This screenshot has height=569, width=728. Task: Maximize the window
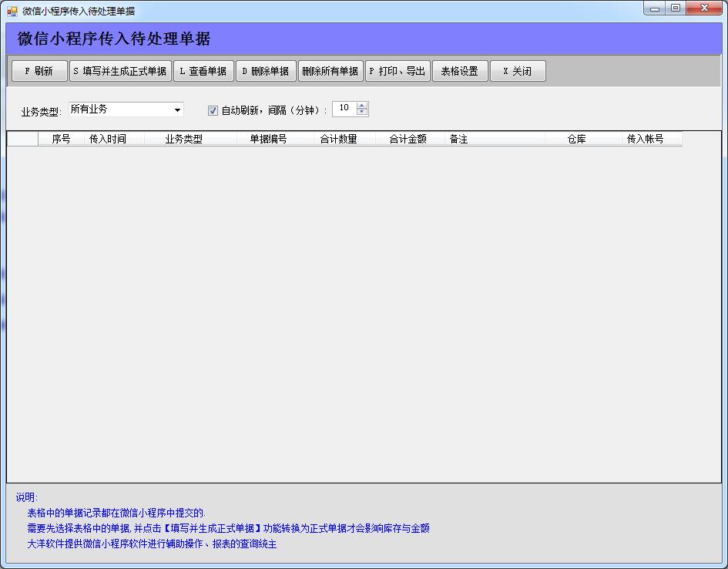coord(676,8)
